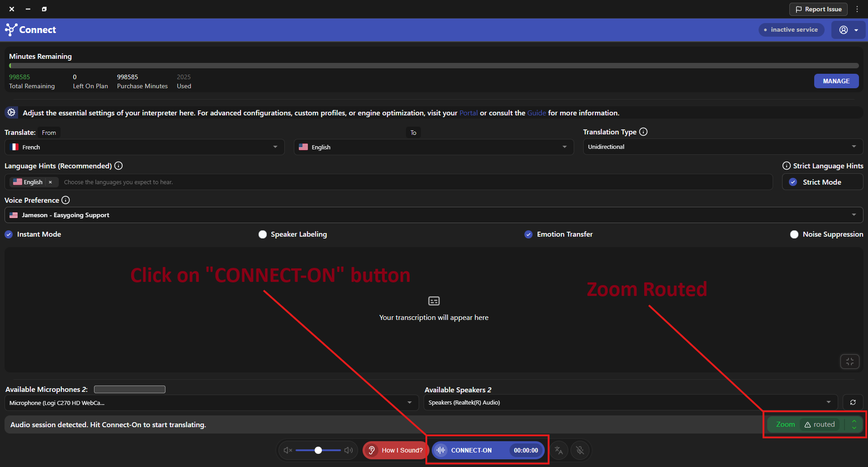Click the transcription fullscreen toggle icon
Viewport: 868px width, 467px height.
[x=850, y=362]
